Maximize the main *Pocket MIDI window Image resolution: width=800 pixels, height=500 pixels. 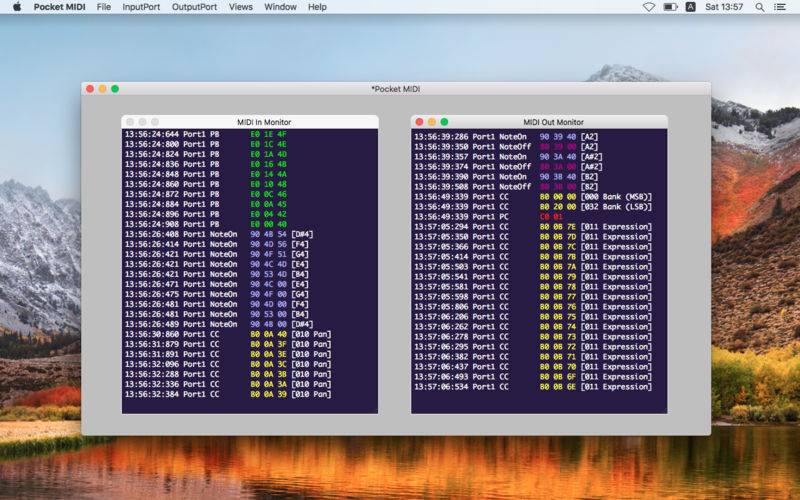(115, 89)
